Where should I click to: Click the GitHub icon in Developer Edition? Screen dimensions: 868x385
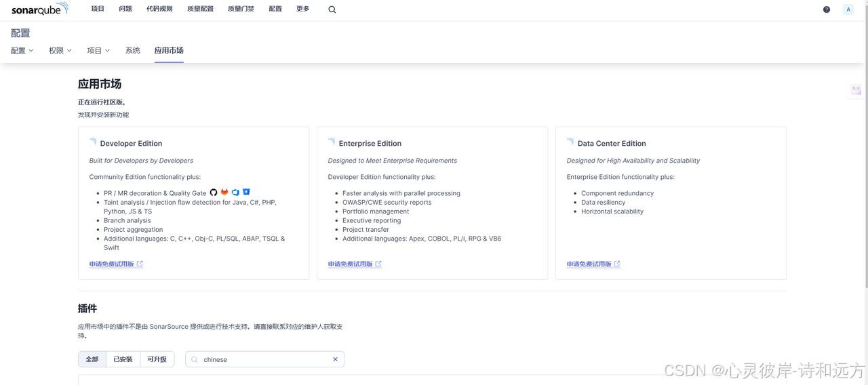214,192
